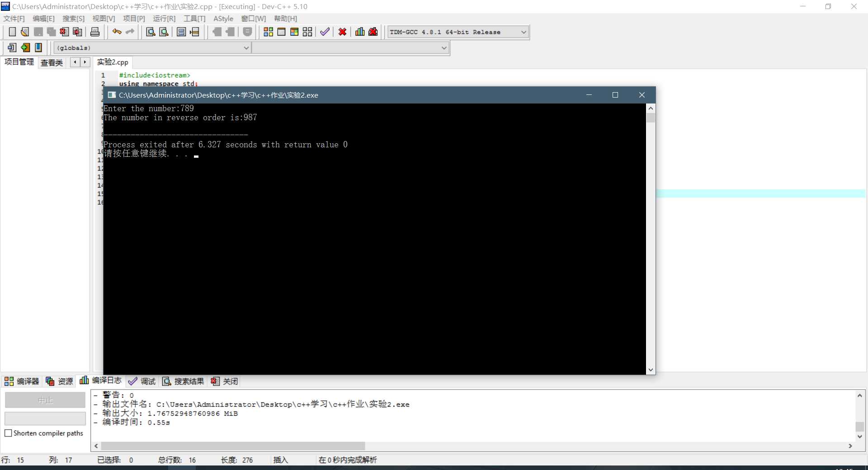Click right arrow of side panel tabs

tap(85, 62)
